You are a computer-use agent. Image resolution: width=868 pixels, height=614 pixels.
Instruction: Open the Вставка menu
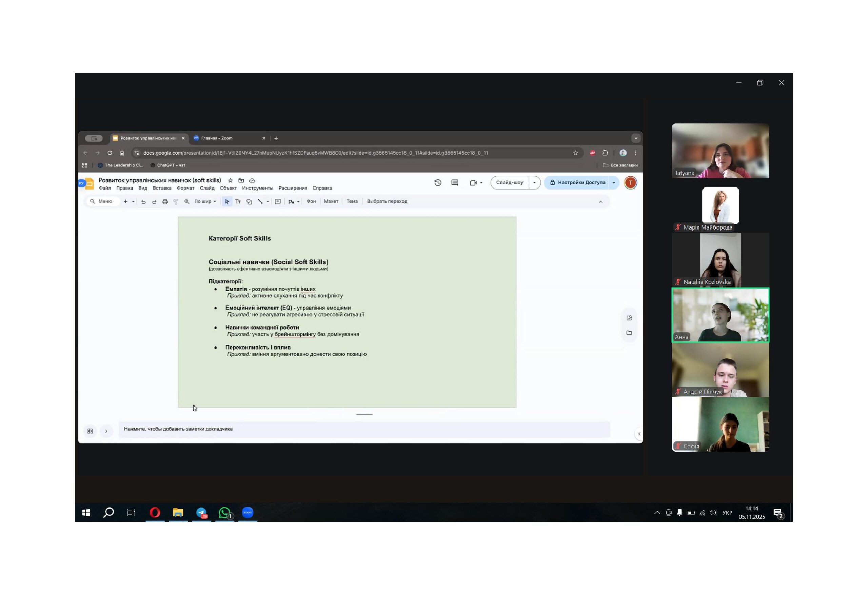click(x=162, y=188)
